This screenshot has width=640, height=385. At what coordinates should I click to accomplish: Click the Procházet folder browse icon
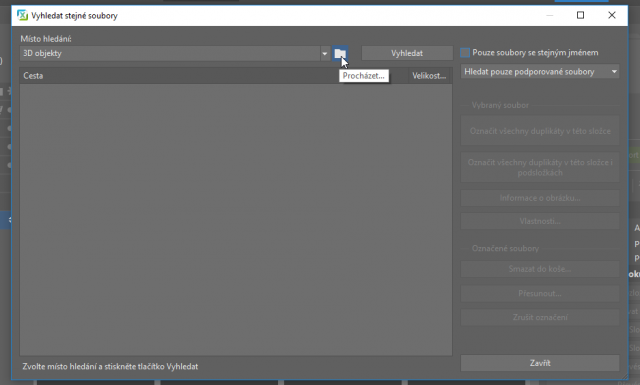[x=340, y=53]
